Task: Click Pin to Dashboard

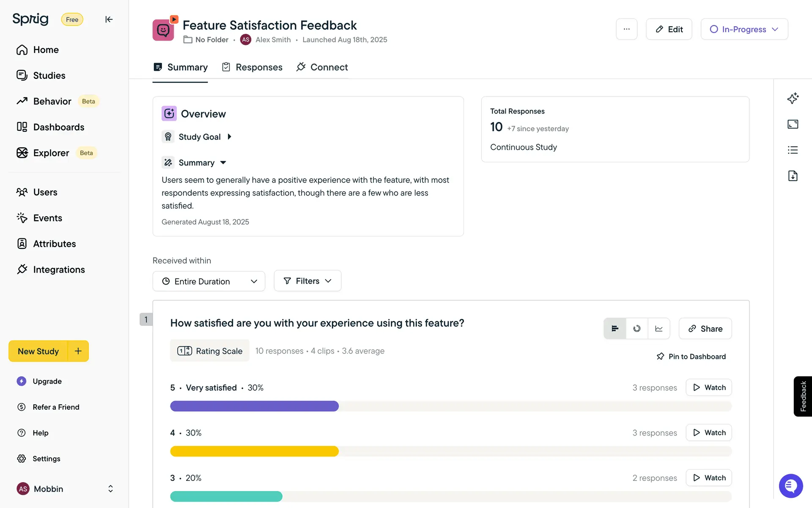Action: [691, 356]
